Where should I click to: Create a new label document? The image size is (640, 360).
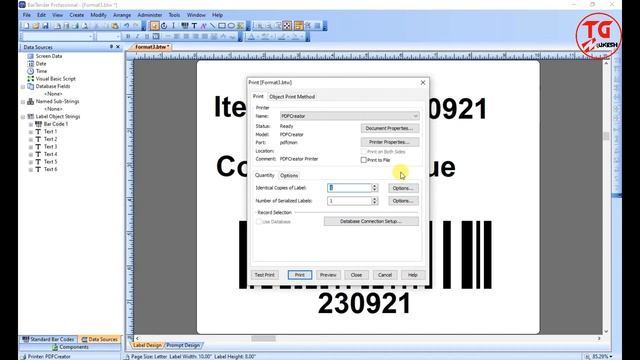coord(26,26)
